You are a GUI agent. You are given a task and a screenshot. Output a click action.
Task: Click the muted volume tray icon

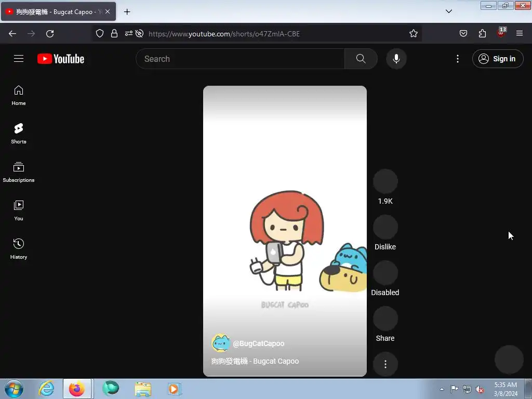(480, 389)
